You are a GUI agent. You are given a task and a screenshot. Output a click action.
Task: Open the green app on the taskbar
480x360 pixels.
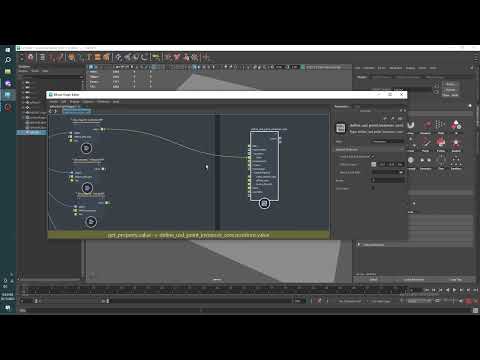tap(8, 72)
